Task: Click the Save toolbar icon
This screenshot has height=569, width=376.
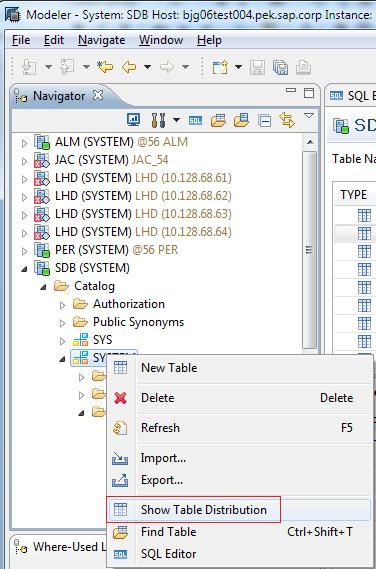Action: (x=257, y=67)
